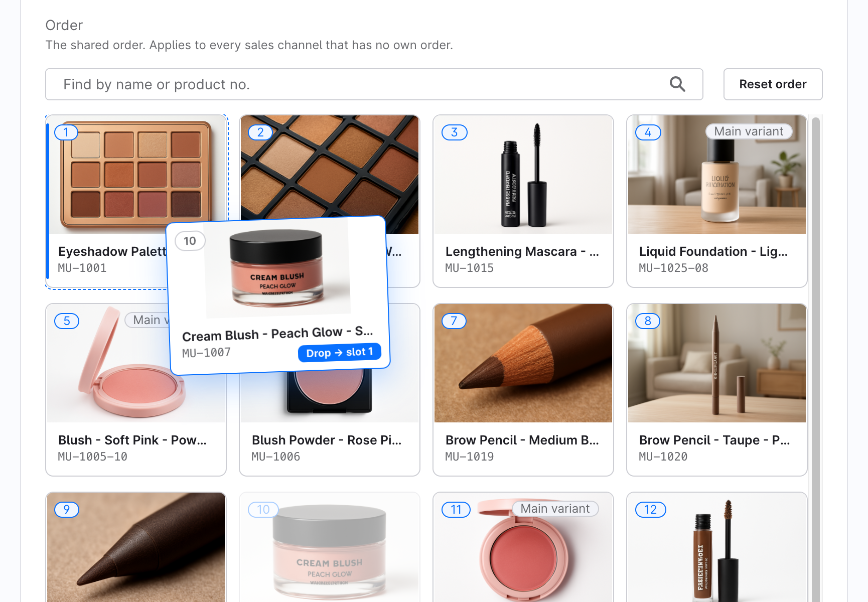This screenshot has height=602, width=868.
Task: Click the Reset order button
Action: pos(773,84)
